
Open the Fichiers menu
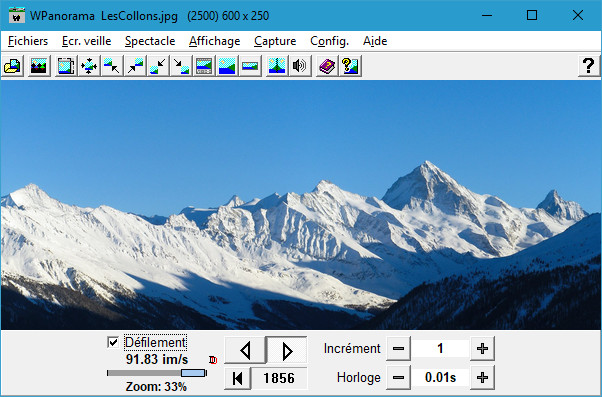(x=28, y=41)
